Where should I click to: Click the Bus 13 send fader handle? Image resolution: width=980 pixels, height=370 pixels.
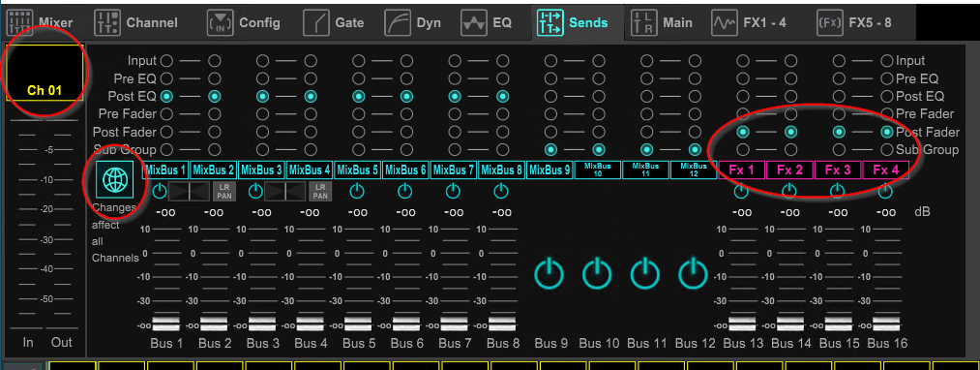(x=743, y=324)
